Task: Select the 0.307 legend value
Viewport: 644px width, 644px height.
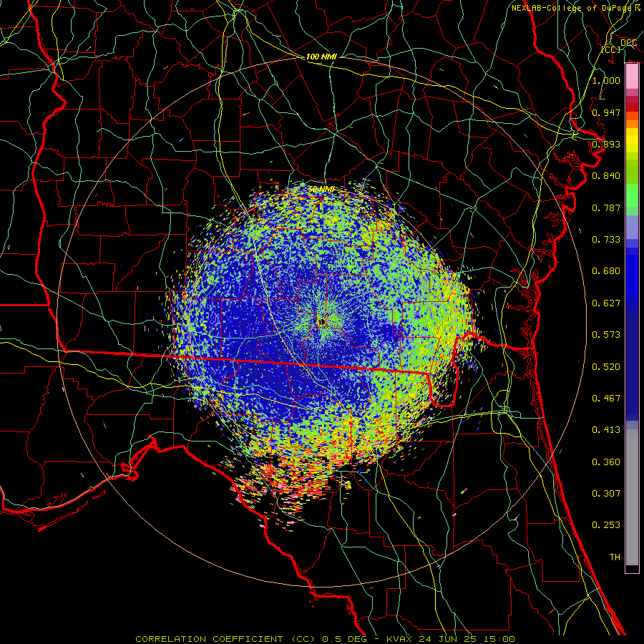Action: [x=606, y=494]
